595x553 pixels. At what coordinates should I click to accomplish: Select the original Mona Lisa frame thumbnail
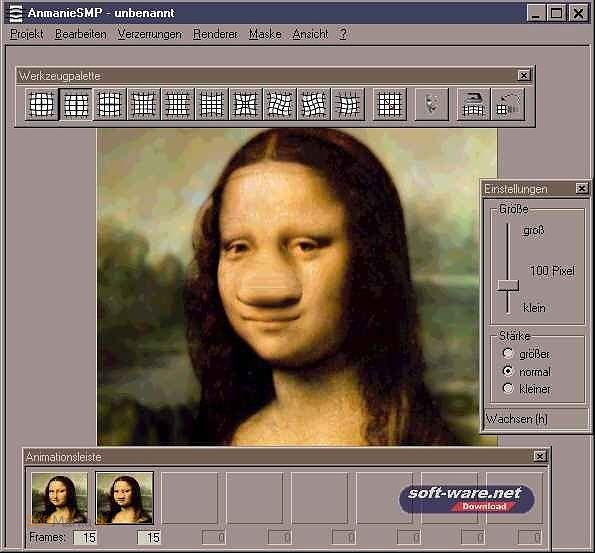60,498
